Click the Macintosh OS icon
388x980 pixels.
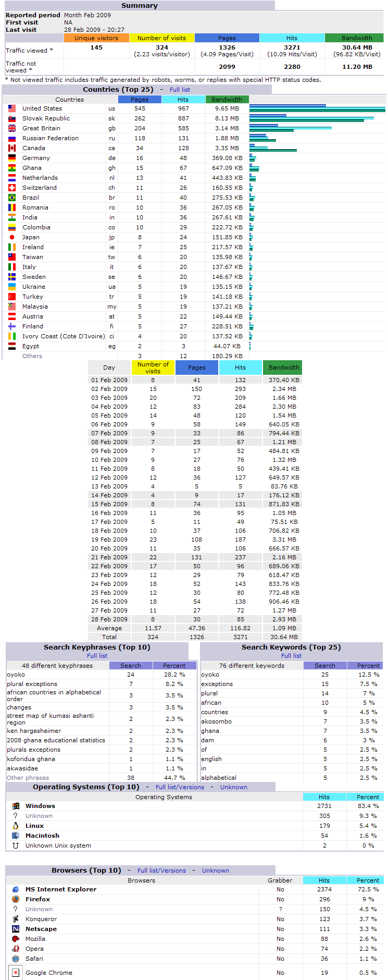[16, 836]
